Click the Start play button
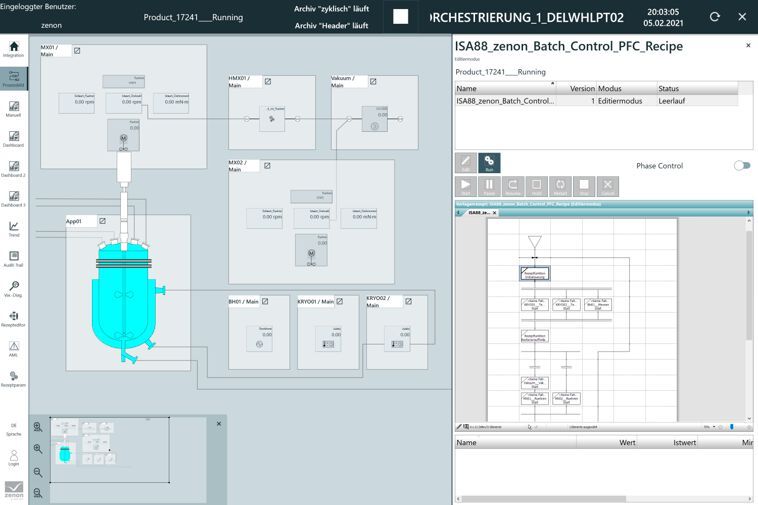This screenshot has width=758, height=505. [466, 186]
